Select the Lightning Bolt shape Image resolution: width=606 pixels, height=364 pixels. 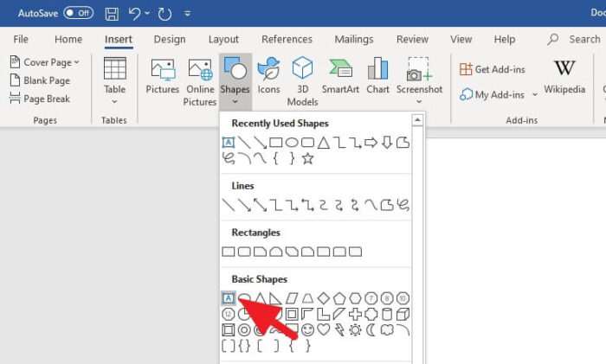[339, 329]
